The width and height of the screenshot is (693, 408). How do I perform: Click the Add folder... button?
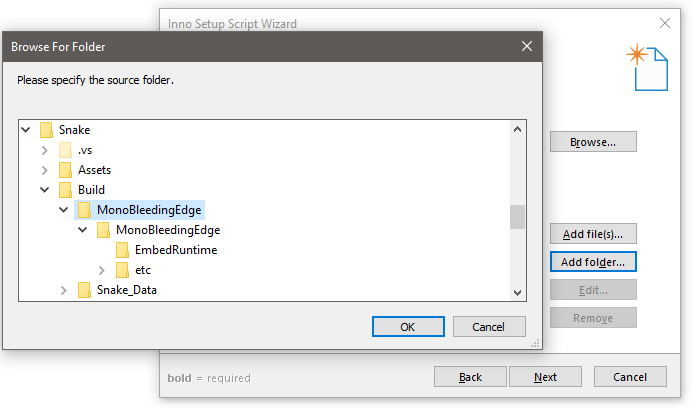(x=593, y=262)
